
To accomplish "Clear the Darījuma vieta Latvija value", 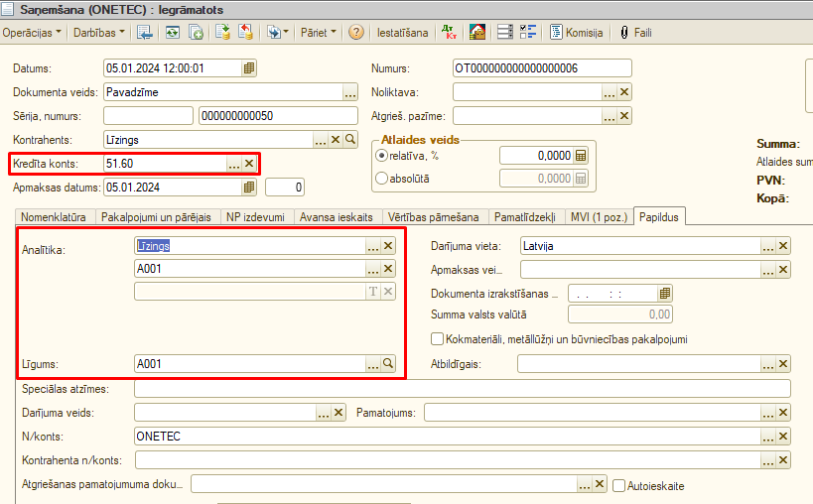I will pos(783,246).
